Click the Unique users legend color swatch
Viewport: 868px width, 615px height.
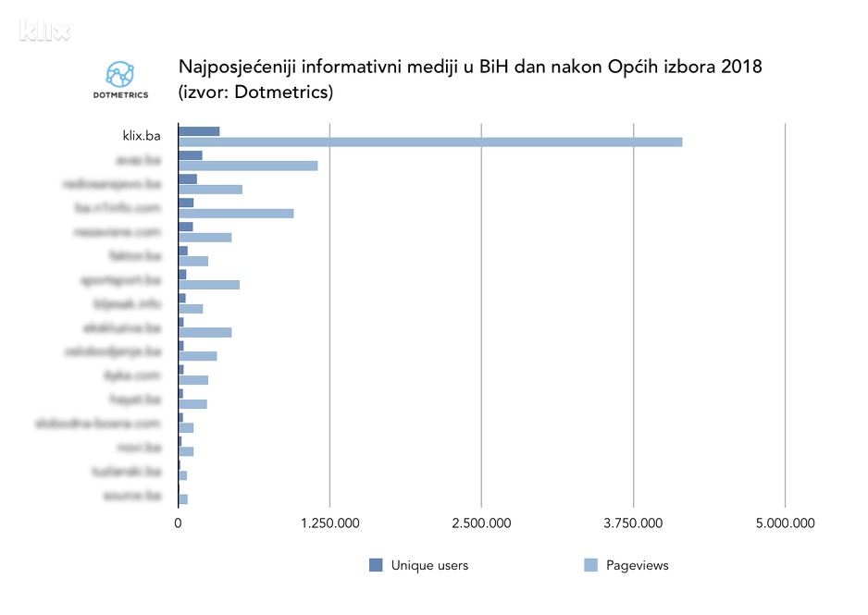point(376,565)
